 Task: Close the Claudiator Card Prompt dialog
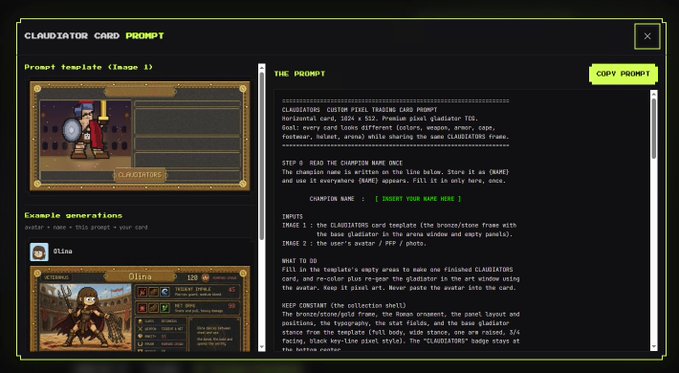[647, 36]
